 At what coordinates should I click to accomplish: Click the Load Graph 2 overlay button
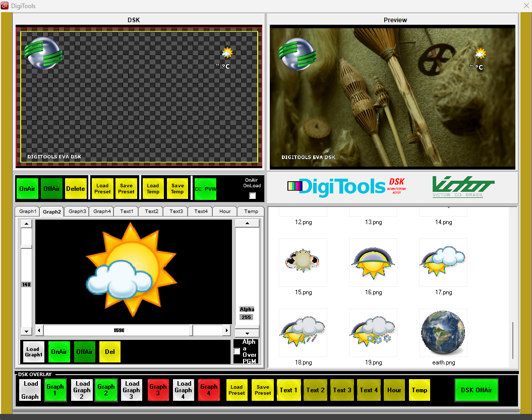pyautogui.click(x=82, y=390)
